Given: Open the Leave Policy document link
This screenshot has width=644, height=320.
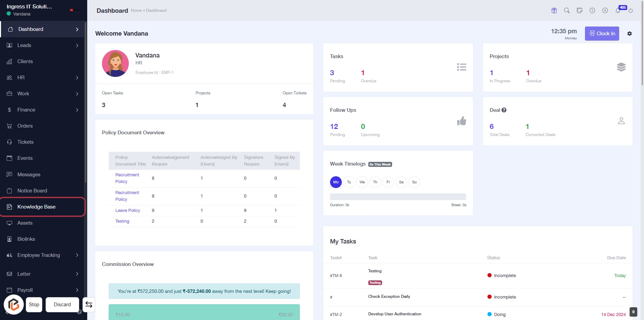Looking at the screenshot, I should pos(127,211).
